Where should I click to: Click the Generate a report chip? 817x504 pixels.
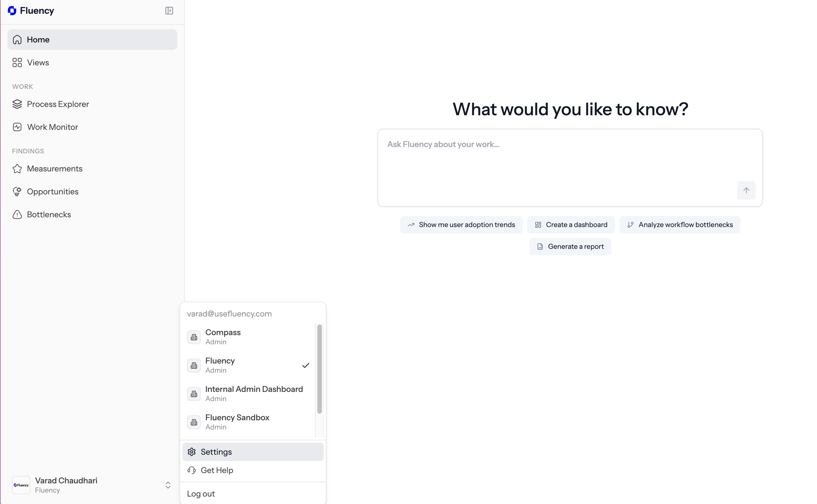[x=570, y=246]
